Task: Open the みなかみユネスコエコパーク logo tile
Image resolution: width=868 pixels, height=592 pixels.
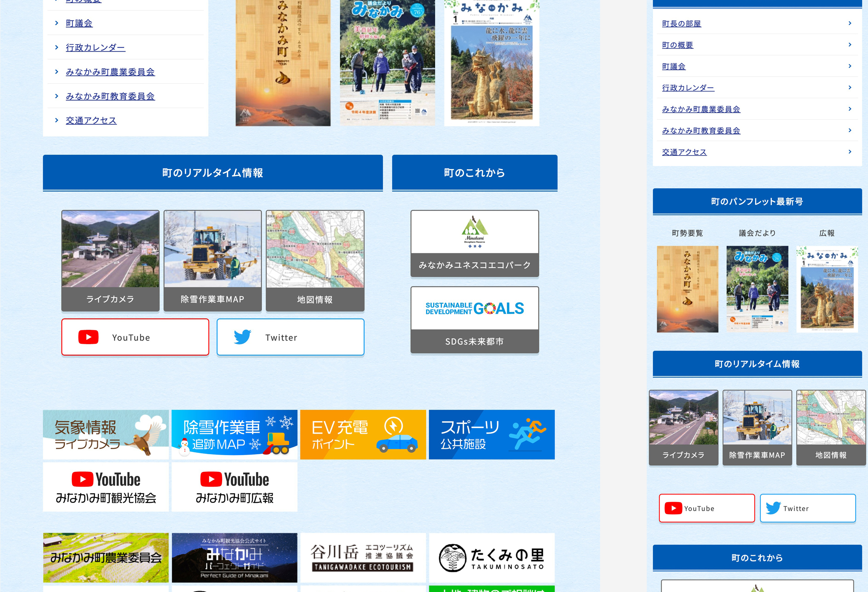Action: 475,232
